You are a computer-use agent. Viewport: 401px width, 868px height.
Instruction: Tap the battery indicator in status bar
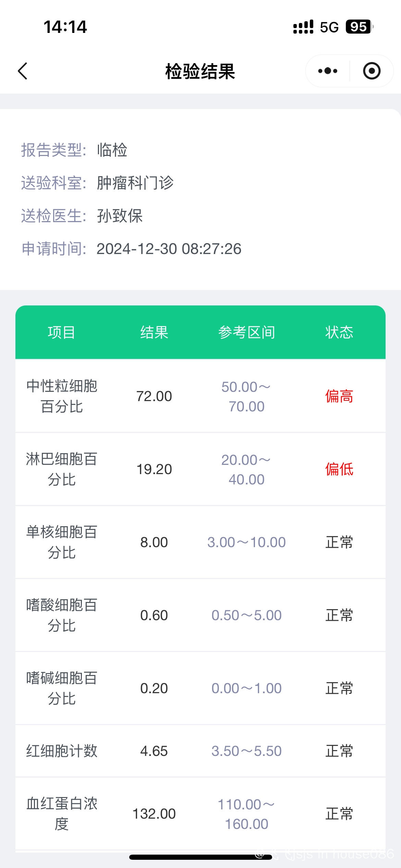click(359, 27)
